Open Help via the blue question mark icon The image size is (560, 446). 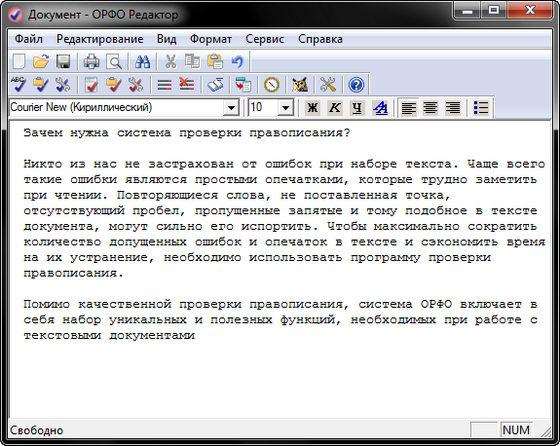356,85
